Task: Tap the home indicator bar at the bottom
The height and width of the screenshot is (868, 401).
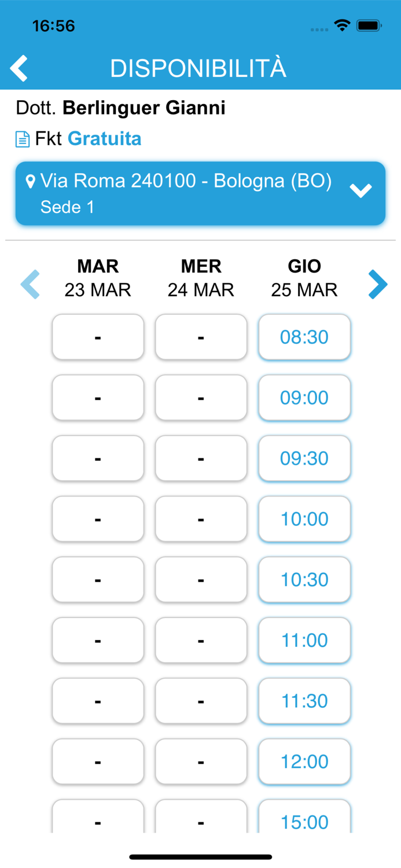Action: (200, 856)
